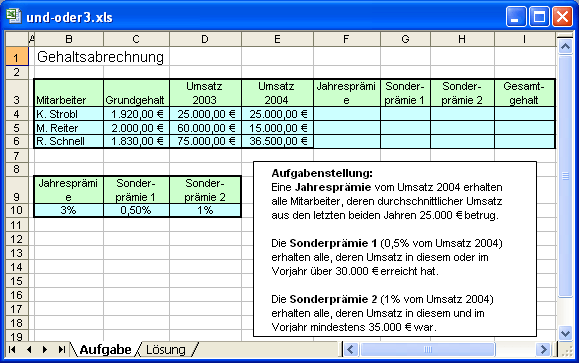Click vertical scrollbar up arrow

click(x=565, y=47)
